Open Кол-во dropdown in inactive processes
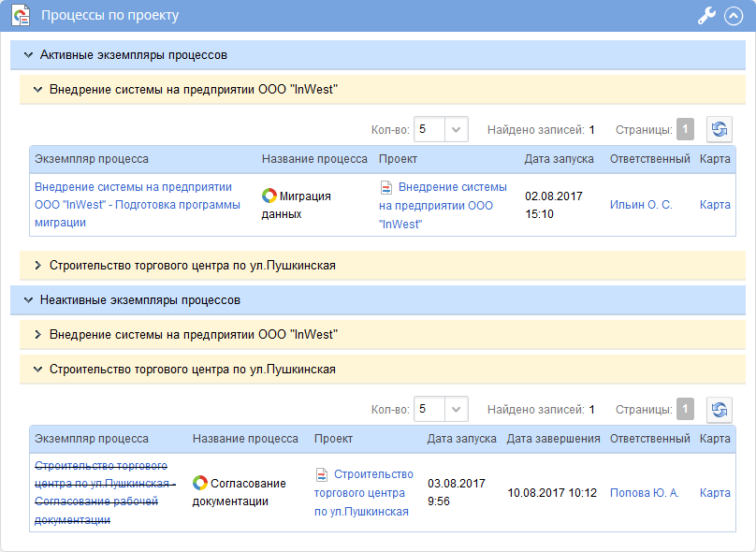Image resolution: width=756 pixels, height=552 pixels. coord(456,409)
